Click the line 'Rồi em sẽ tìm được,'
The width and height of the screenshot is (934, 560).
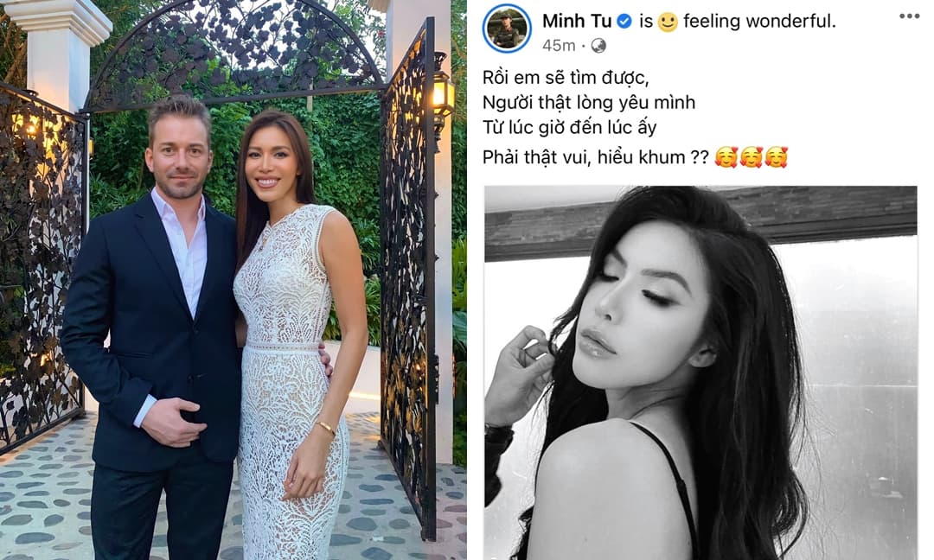(566, 78)
